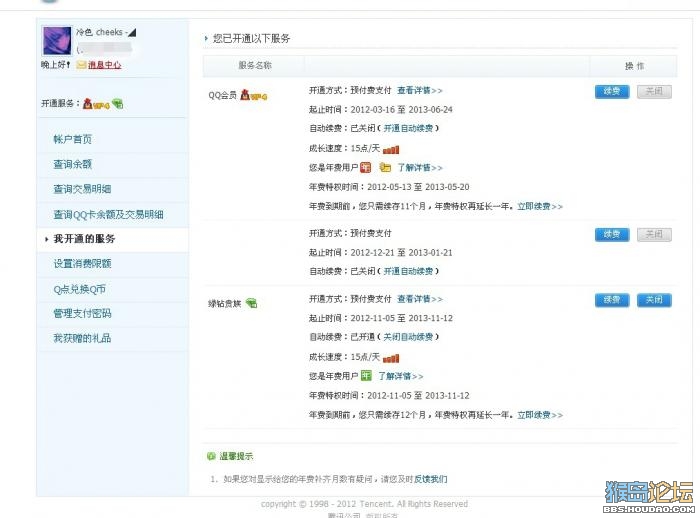The height and width of the screenshot is (518, 700).
Task: Click the growth speed bar icon for 绿钻贵族
Action: [391, 358]
